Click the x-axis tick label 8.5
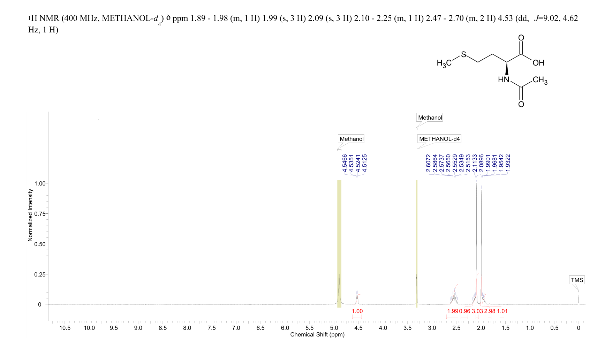This screenshot has width=612, height=364. [163, 328]
